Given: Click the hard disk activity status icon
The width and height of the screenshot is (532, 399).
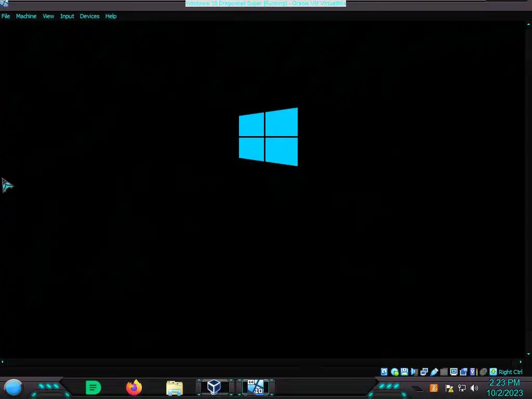Looking at the screenshot, I should coord(384,372).
